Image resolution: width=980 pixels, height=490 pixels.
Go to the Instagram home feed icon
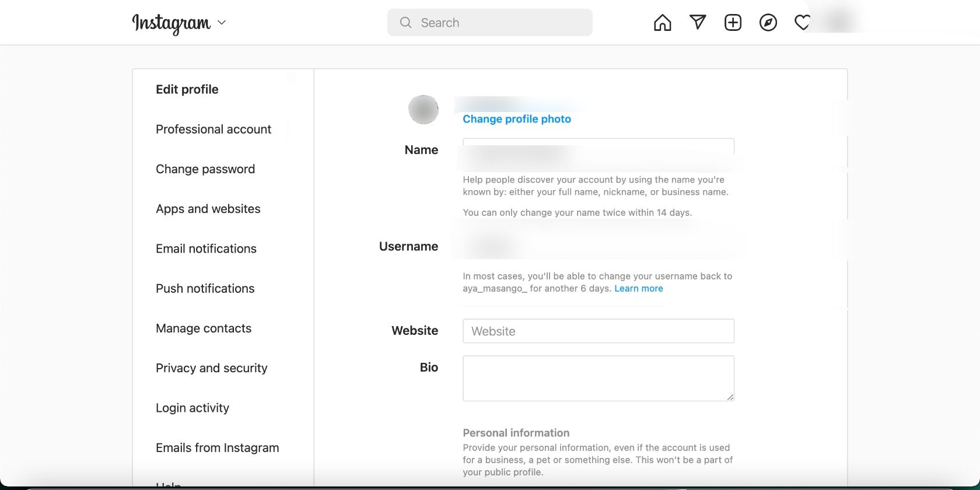tap(662, 23)
